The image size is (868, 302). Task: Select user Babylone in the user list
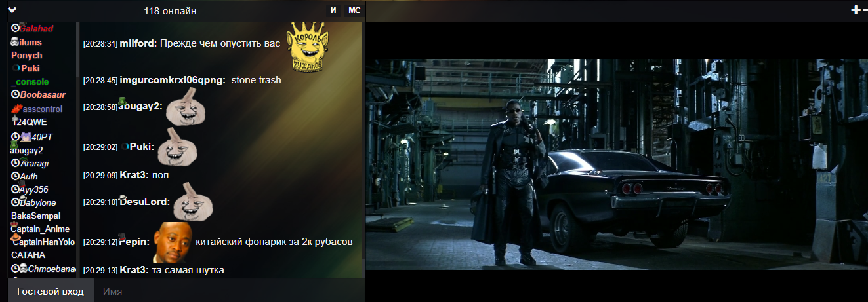coord(38,203)
